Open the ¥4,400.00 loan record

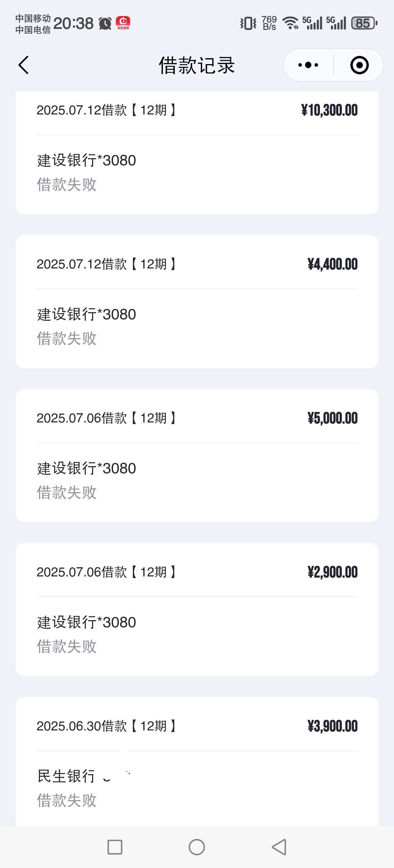click(197, 302)
